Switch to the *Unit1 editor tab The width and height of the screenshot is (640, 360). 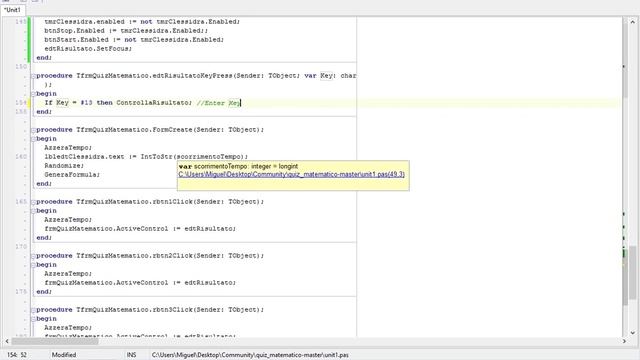[x=12, y=10]
